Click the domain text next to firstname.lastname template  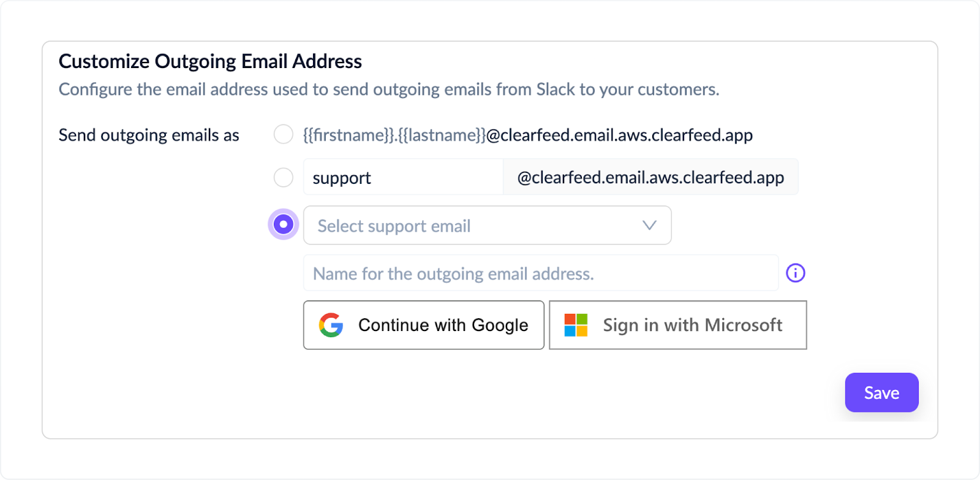pyautogui.click(x=619, y=134)
